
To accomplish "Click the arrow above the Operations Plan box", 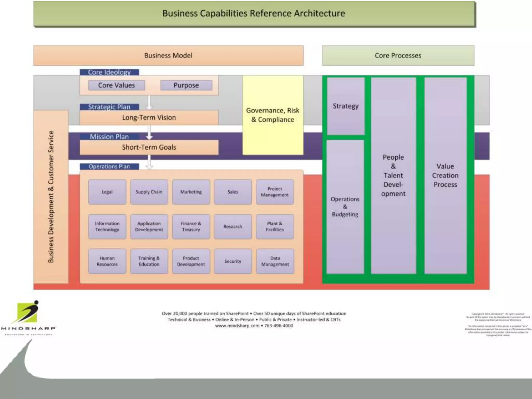I will coord(149,163).
